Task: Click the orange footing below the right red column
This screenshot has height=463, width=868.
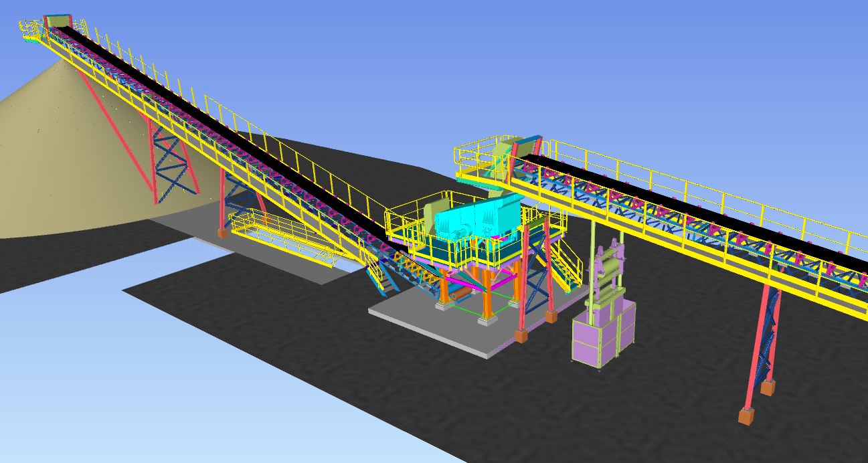Action: [x=747, y=416]
